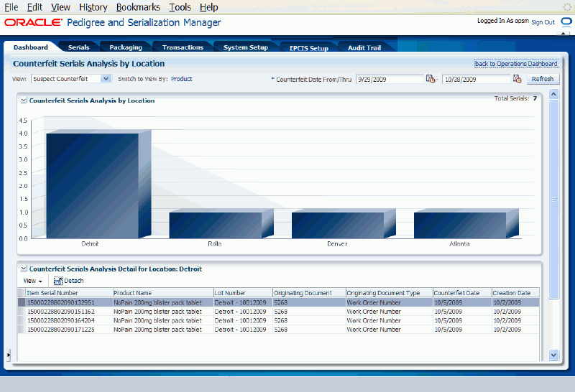Viewport: 575px width, 392px height.
Task: Sort by Item Serial Number column header
Action: coord(69,293)
